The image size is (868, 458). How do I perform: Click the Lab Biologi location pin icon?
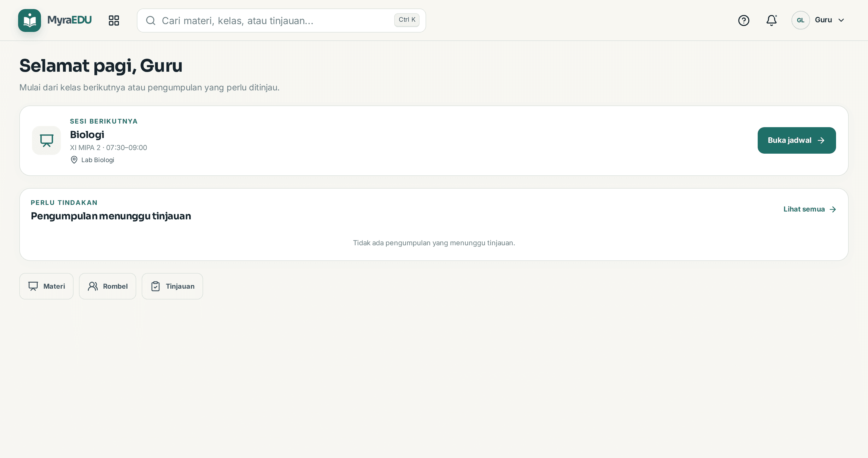[x=74, y=160]
